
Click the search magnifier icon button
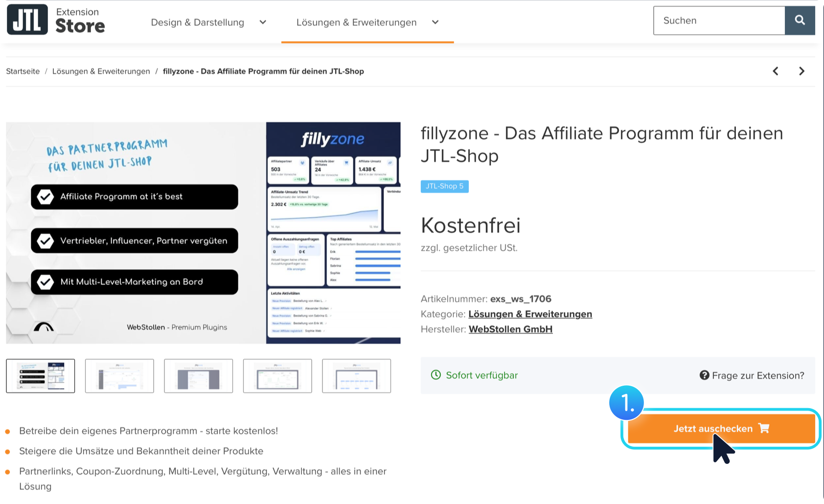point(800,21)
